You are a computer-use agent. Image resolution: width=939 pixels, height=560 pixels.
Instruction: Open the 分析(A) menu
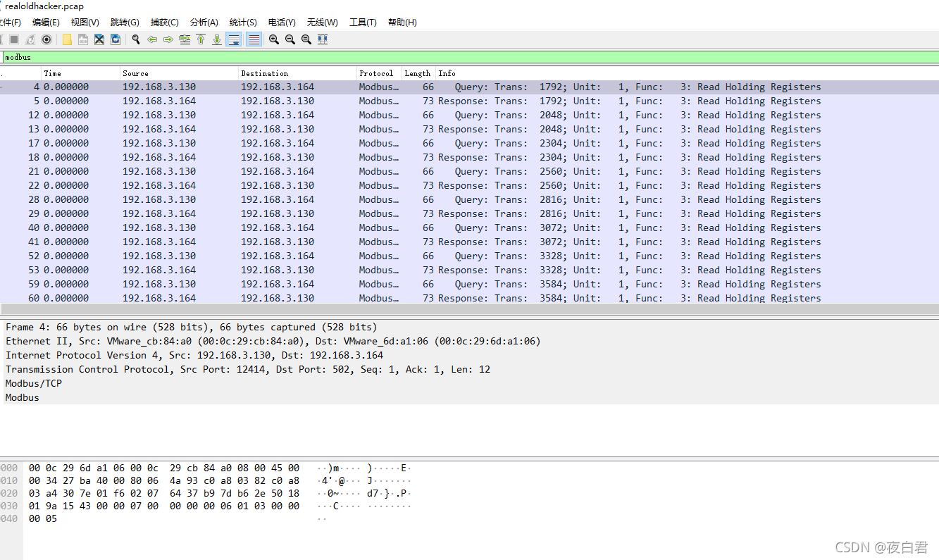[x=204, y=23]
